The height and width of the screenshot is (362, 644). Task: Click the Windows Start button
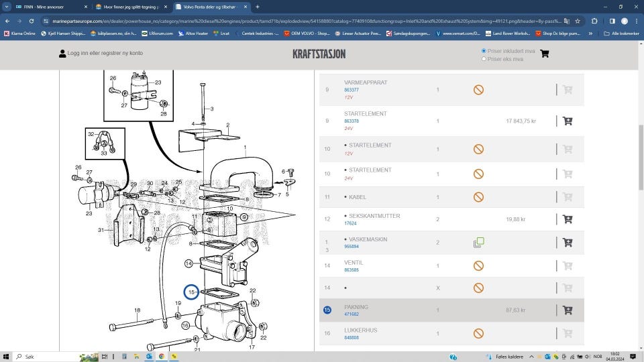[x=7, y=357]
